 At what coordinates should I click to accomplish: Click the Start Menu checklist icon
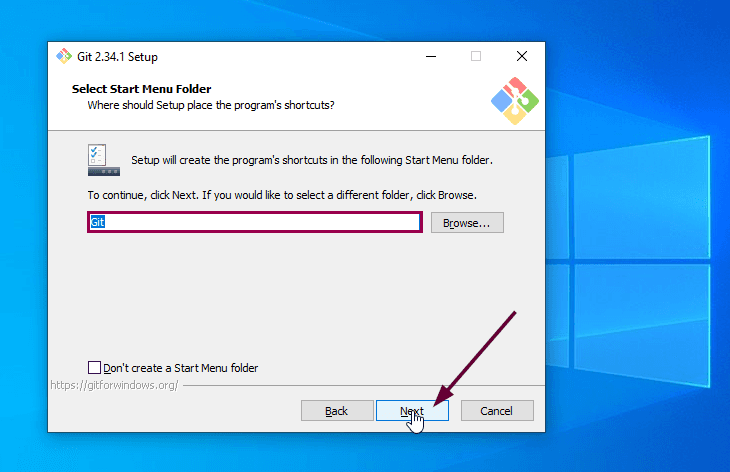coord(103,160)
